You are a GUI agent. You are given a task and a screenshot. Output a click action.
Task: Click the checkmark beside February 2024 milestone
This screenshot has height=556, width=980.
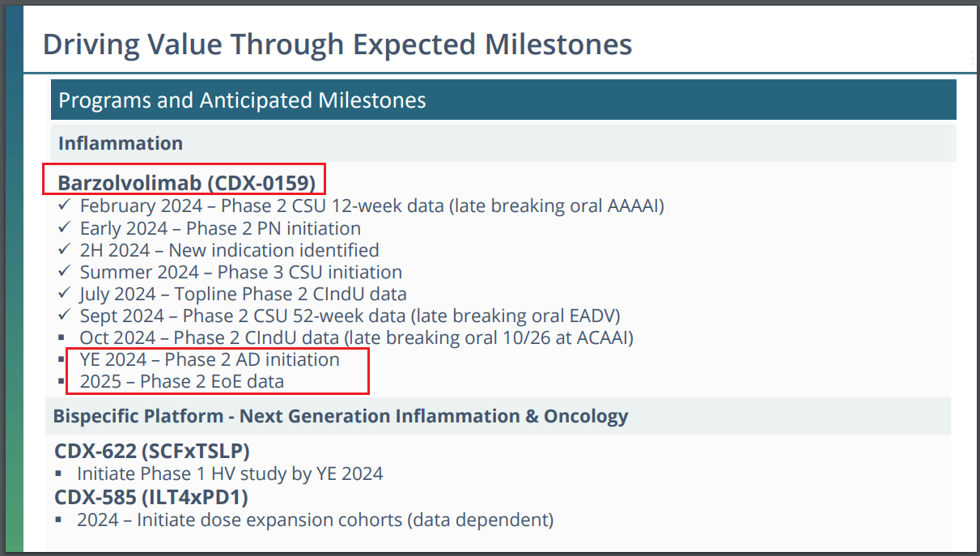[64, 206]
